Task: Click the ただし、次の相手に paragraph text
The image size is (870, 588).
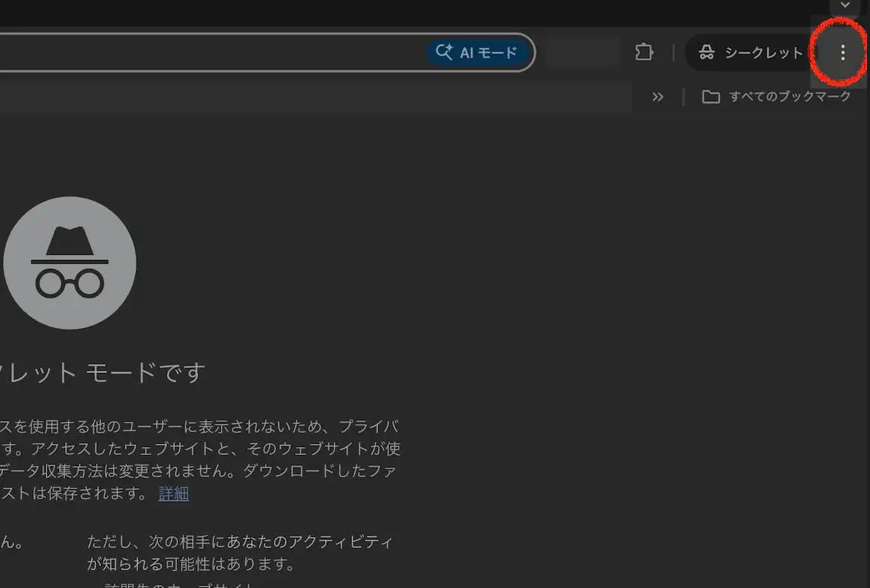Action: [240, 542]
